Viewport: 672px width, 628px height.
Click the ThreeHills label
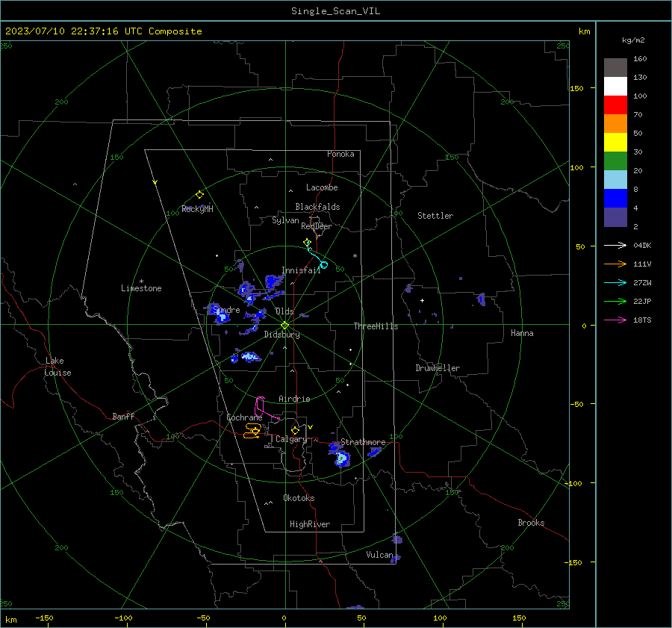[x=376, y=326]
